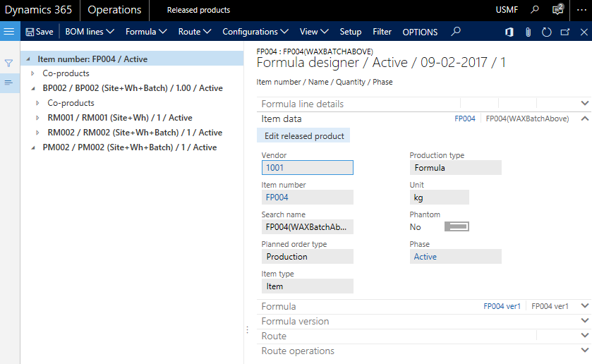Open form in new window icon

[x=565, y=32]
